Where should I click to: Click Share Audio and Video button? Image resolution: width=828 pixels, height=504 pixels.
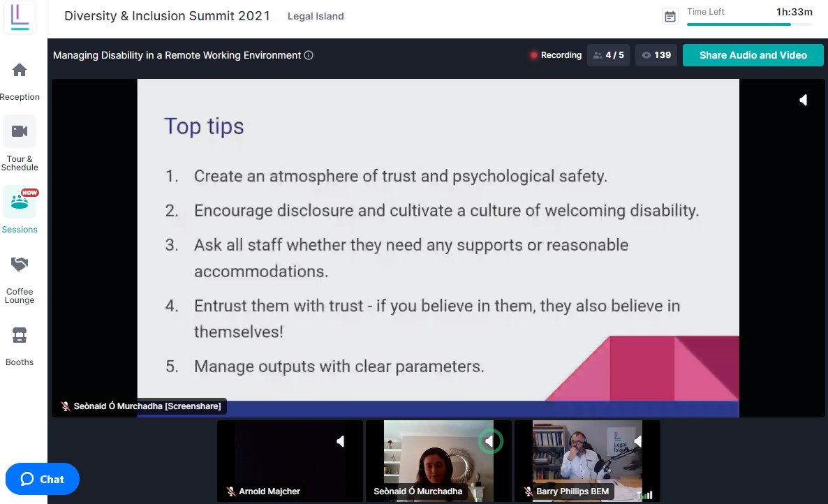click(x=753, y=55)
